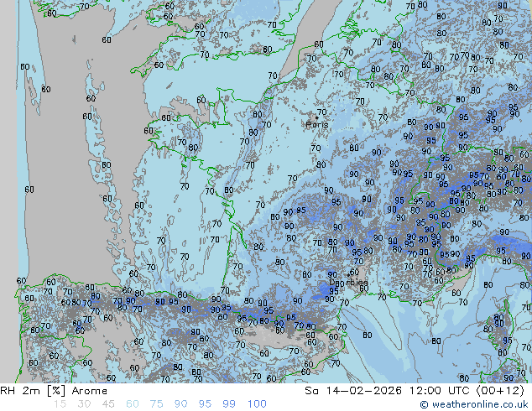
Task: Click legend value 30
Action: [x=84, y=404]
